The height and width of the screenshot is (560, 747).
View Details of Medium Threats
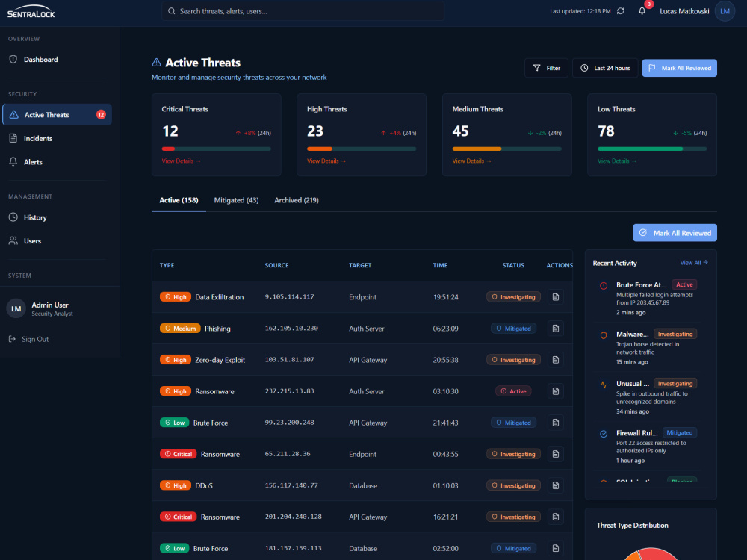coord(471,161)
